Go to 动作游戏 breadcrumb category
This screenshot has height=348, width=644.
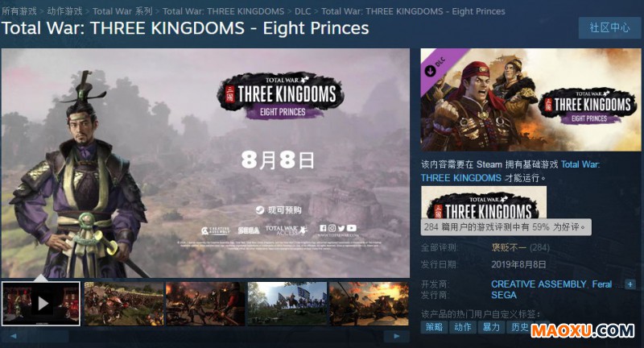(x=64, y=11)
